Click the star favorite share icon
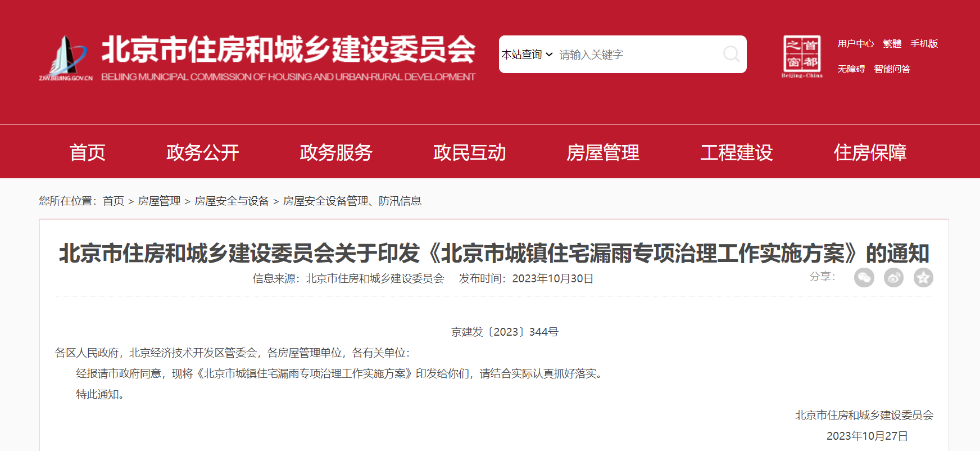 pyautogui.click(x=923, y=277)
